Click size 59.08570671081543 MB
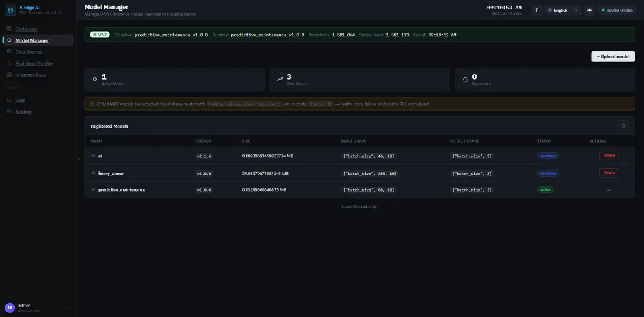Screen dimensions: 644x317 click(265, 174)
